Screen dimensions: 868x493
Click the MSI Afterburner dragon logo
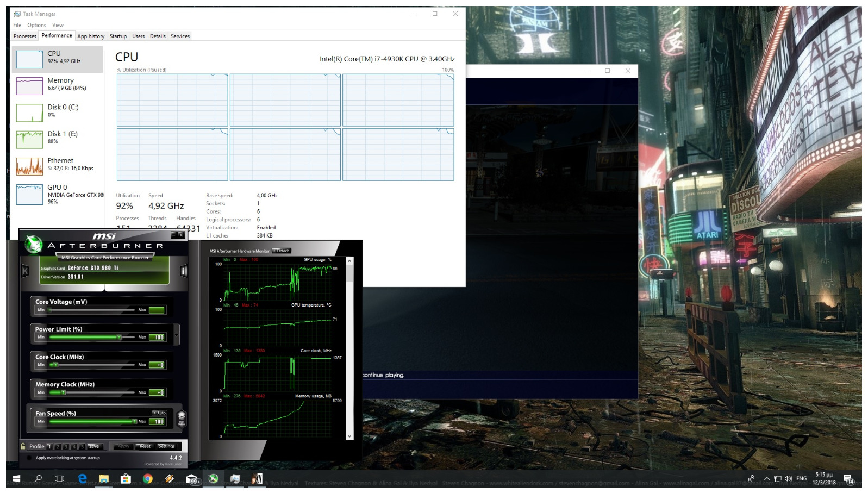(x=34, y=245)
